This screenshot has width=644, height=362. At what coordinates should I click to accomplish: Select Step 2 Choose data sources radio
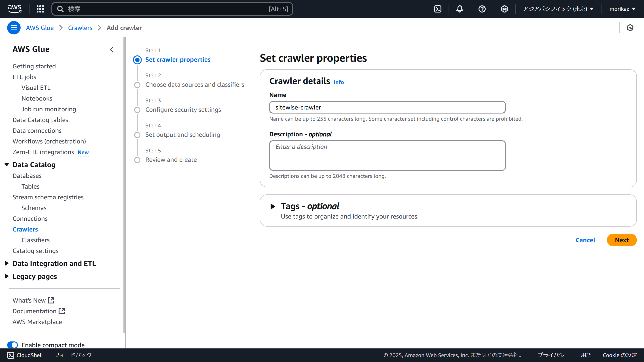pos(137,85)
